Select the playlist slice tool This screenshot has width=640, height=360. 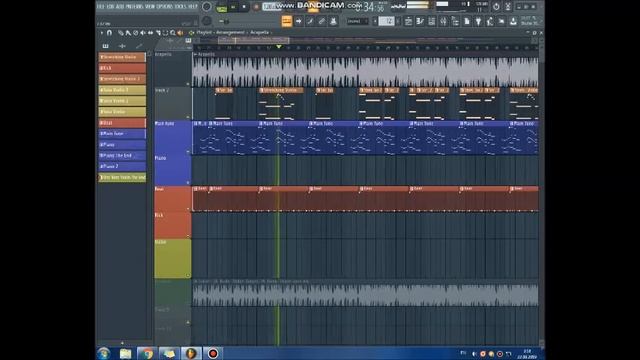click(x=158, y=33)
